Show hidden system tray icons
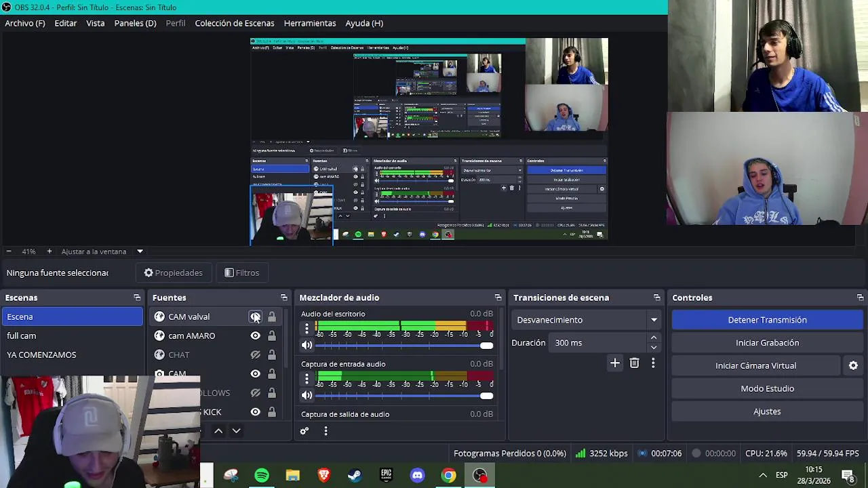 tap(762, 475)
